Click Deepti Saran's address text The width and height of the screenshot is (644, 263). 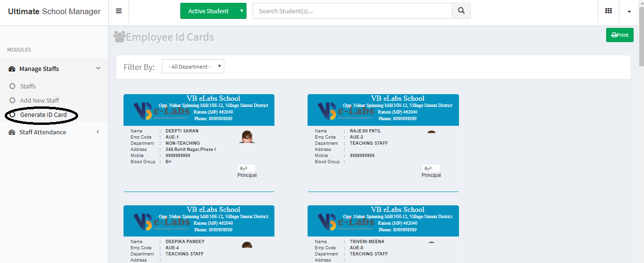click(x=191, y=149)
